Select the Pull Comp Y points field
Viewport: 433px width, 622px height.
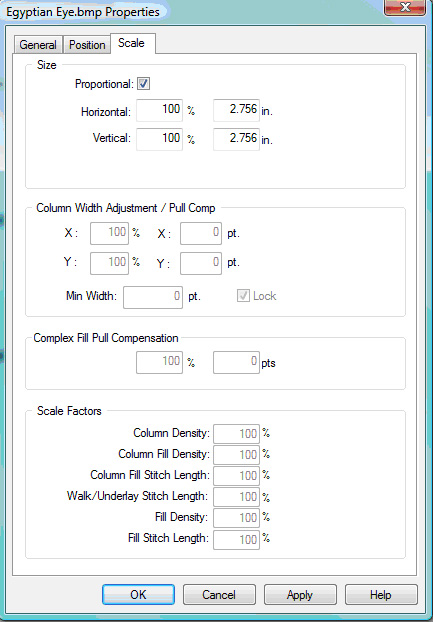click(x=201, y=263)
